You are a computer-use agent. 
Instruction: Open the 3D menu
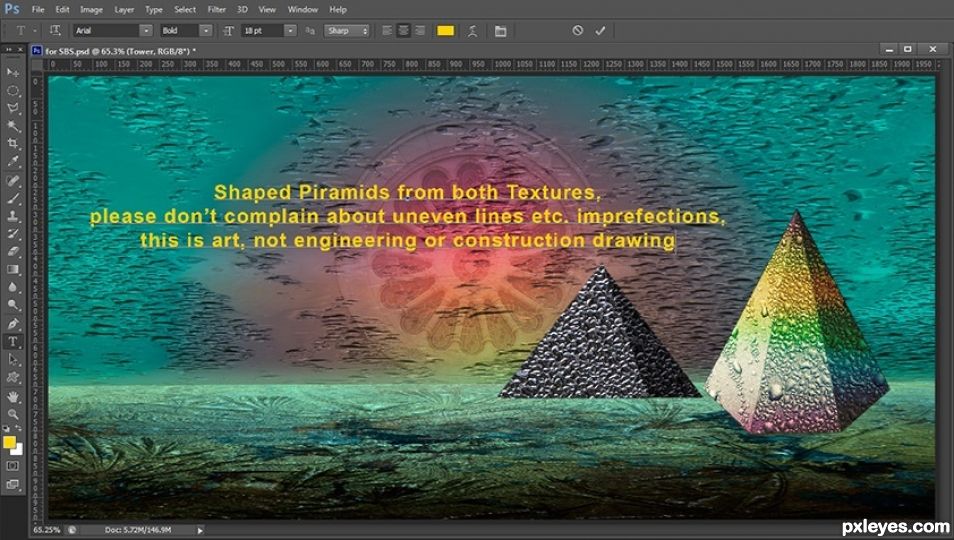pos(242,9)
